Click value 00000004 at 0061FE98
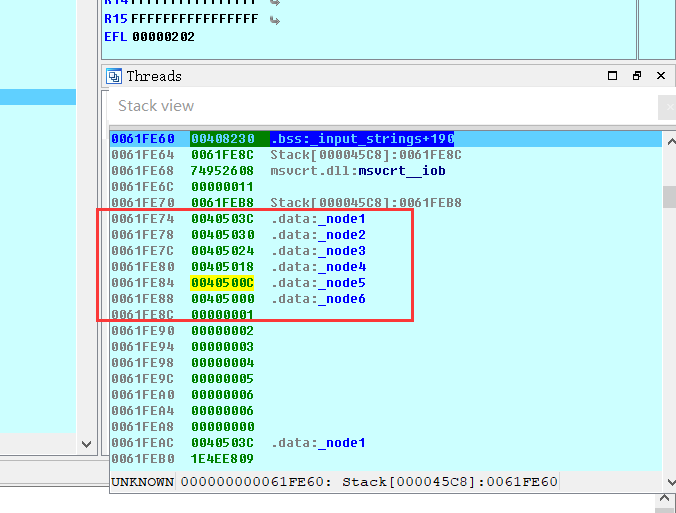The image size is (676, 513). point(222,363)
